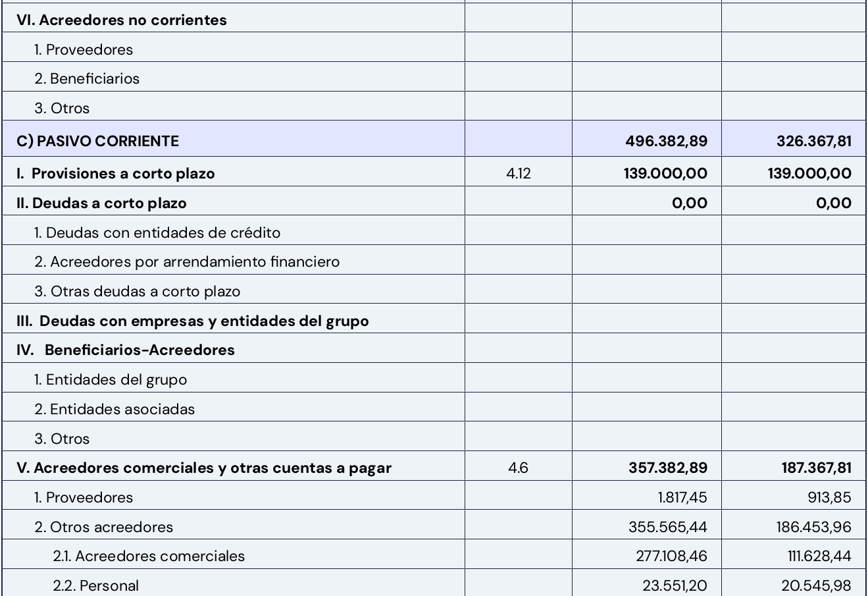Viewport: 868px width, 596px height.
Task: Select the note reference 4.6
Action: pos(518,468)
